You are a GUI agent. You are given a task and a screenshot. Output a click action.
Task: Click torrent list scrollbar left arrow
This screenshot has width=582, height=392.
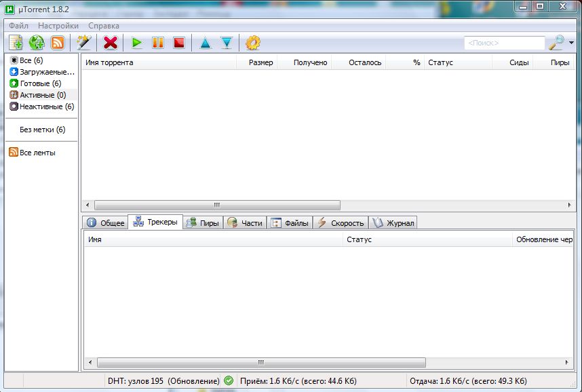[88, 205]
